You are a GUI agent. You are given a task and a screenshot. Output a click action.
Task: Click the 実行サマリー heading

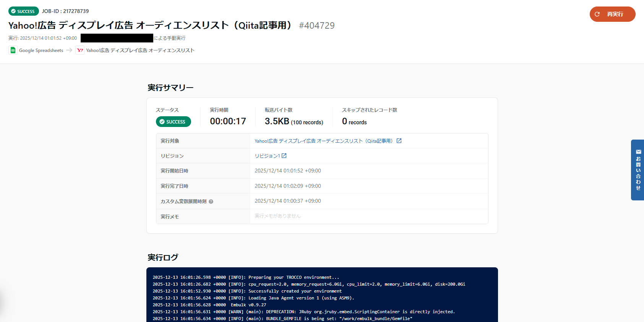(170, 88)
